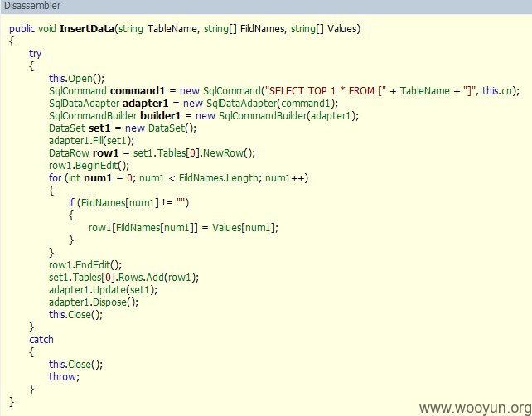
Task: Click the "SELECT TOP 1 * FROM [" string literal
Action: tap(326, 91)
